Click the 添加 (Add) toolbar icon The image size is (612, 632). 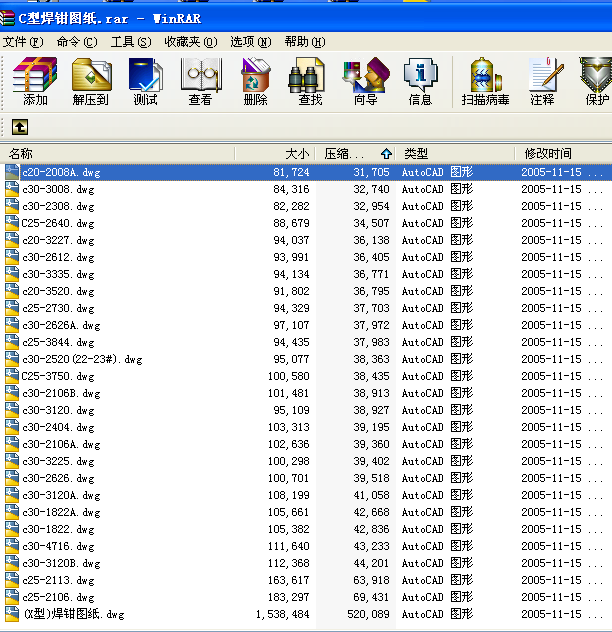[35, 75]
